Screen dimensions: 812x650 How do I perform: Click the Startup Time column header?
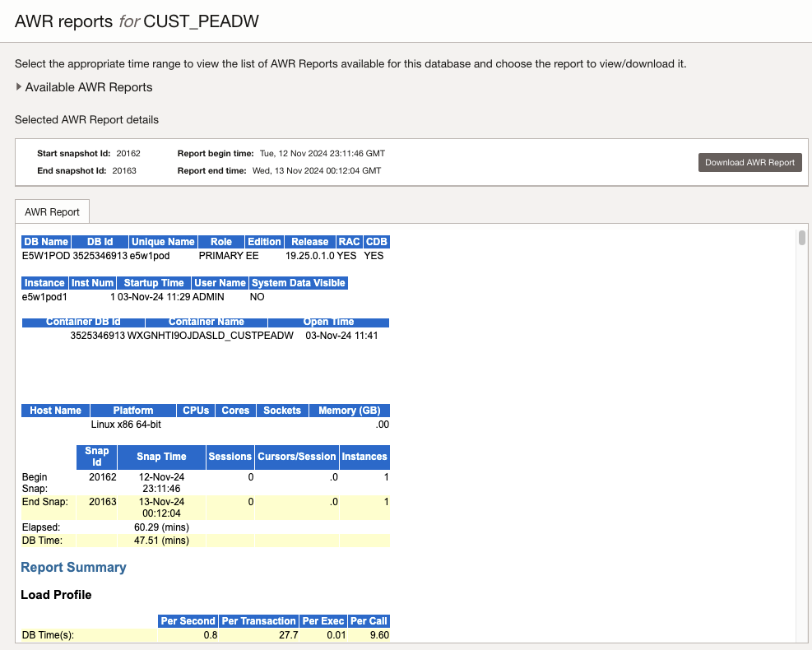point(154,283)
